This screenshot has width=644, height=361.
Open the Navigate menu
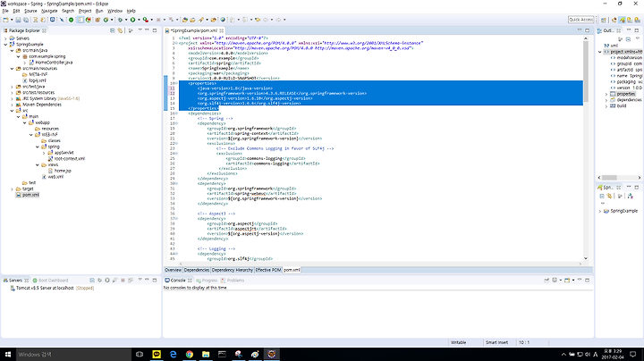(x=49, y=11)
